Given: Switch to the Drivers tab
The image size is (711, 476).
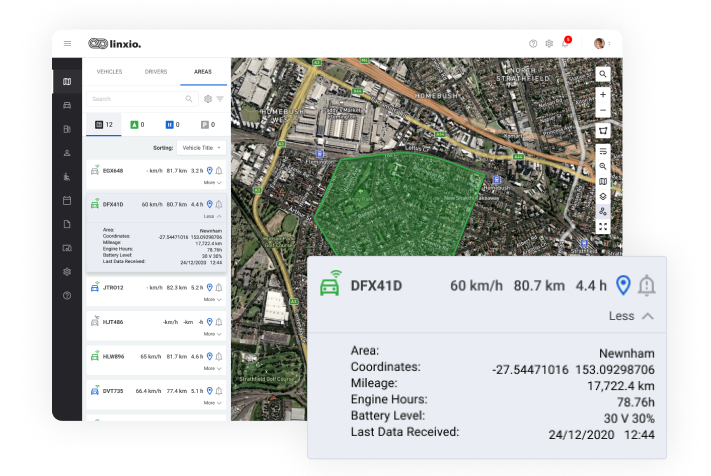Looking at the screenshot, I should coord(156,72).
